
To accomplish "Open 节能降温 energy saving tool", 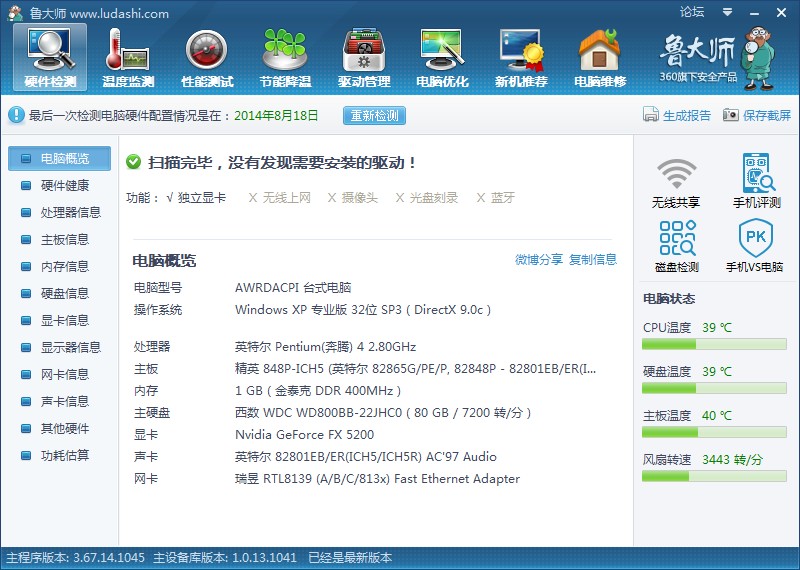I will click(285, 58).
